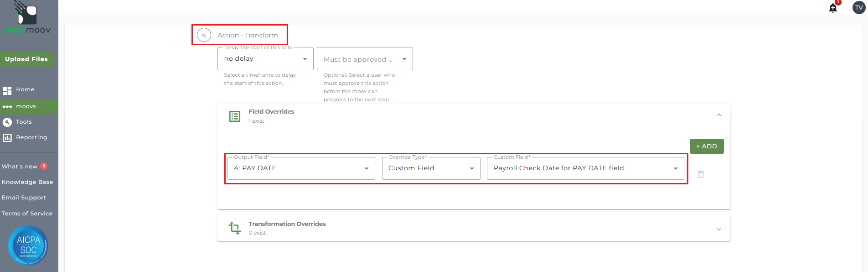
Task: Open the TV user avatar menu
Action: tap(859, 8)
